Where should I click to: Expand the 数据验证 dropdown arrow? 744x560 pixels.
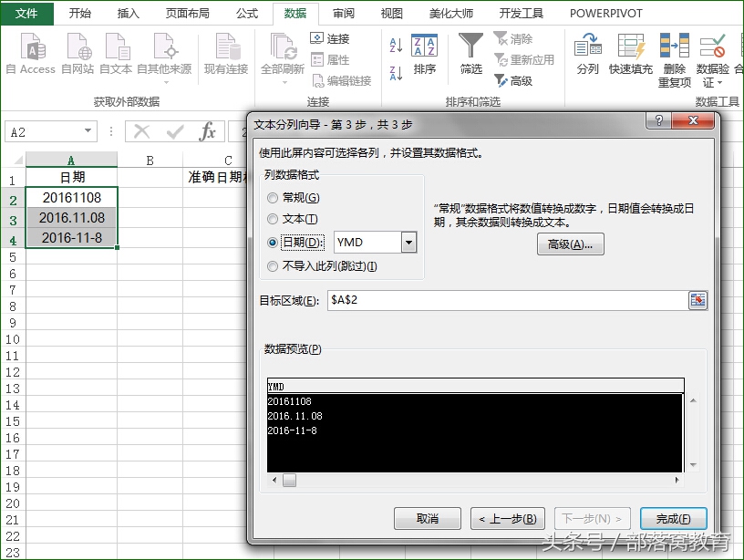pos(719,83)
